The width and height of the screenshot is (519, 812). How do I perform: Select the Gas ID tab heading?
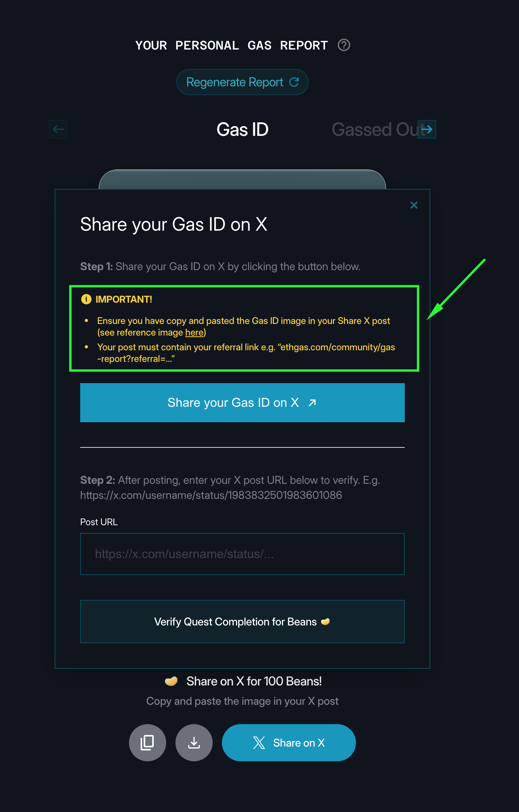pyautogui.click(x=242, y=129)
